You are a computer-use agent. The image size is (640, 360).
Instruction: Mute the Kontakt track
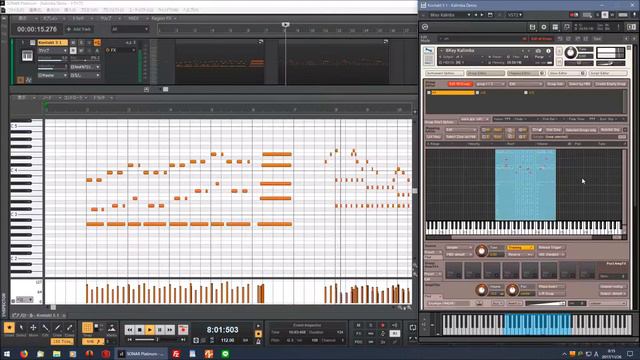(73, 42)
